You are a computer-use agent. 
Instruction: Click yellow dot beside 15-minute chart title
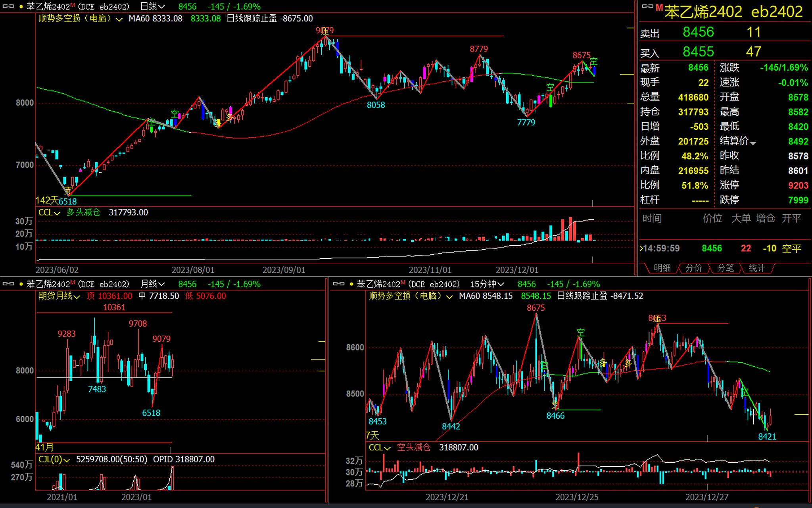[x=351, y=284]
